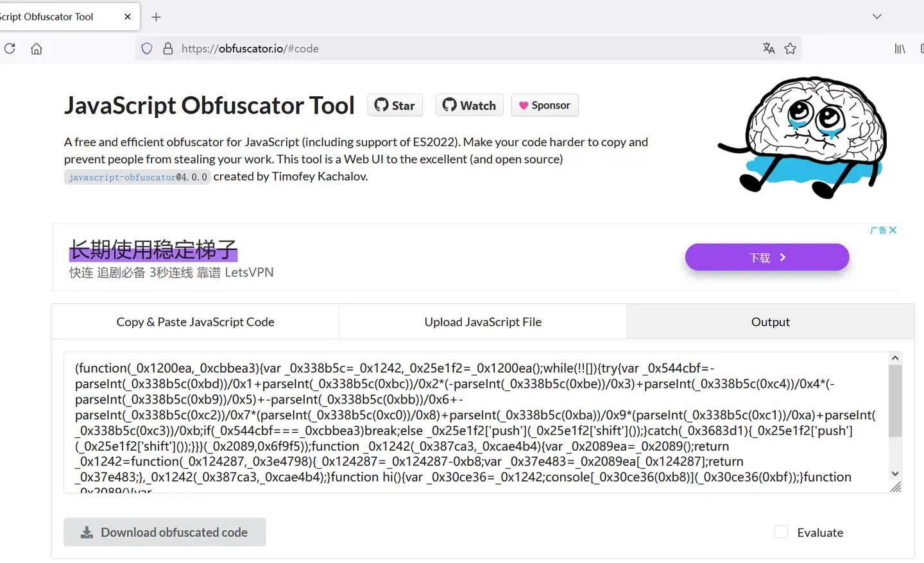Open the browser library icon
Screen dimensions: 924x563
pyautogui.click(x=900, y=49)
